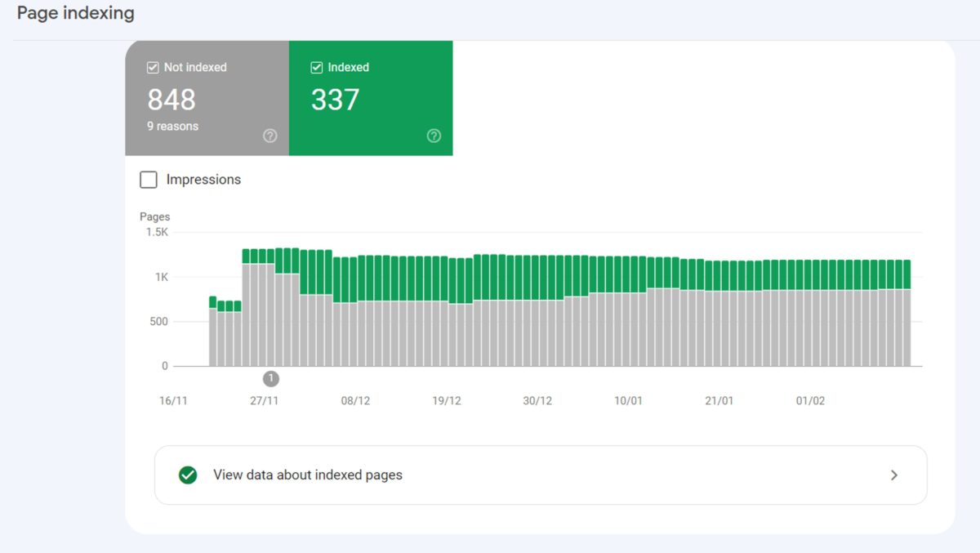
Task: Enable the Impressions checkbox
Action: (x=149, y=180)
